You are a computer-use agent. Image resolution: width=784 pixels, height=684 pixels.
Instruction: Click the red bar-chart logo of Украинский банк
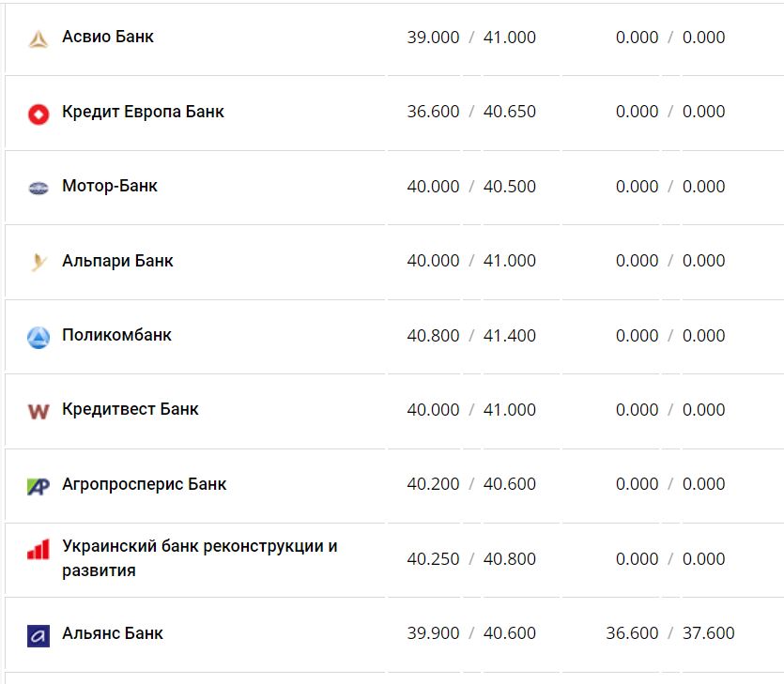pyautogui.click(x=38, y=550)
